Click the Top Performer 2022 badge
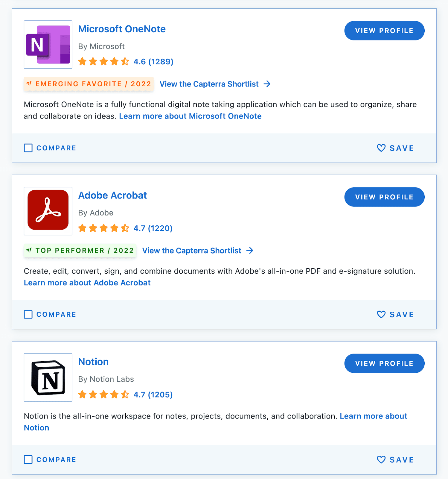The image size is (448, 479). (80, 251)
